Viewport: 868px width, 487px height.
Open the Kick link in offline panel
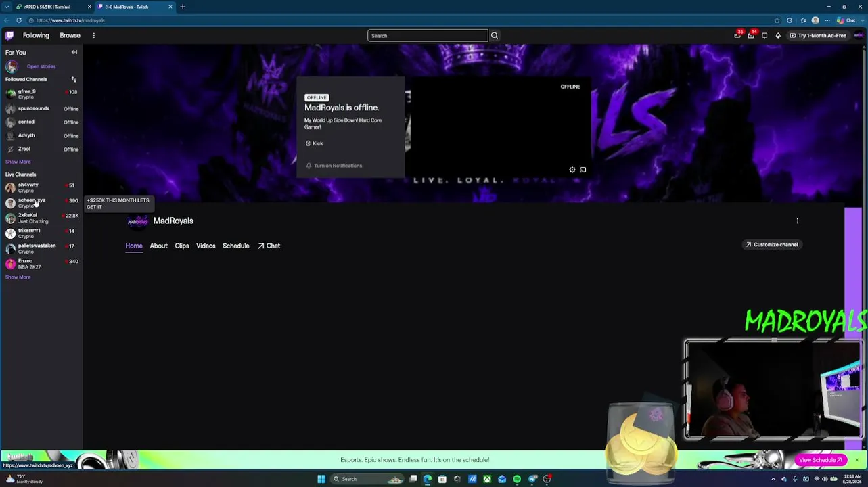pos(315,143)
